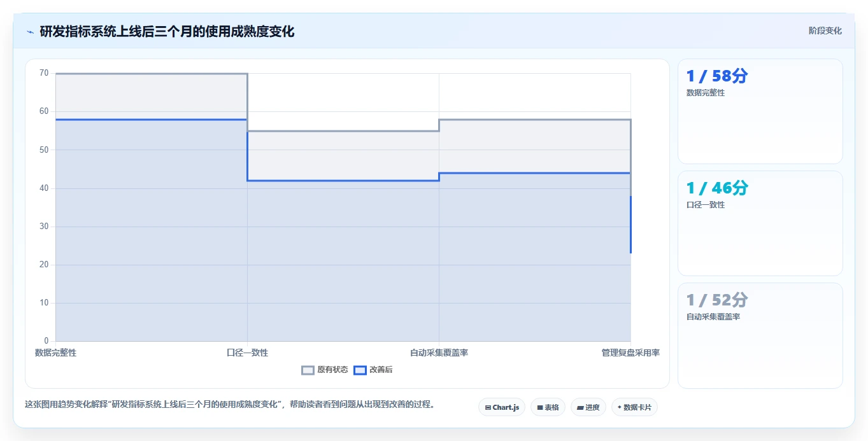Image resolution: width=868 pixels, height=441 pixels.
Task: Click the blue 改善后 legend swatch
Action: [360, 370]
